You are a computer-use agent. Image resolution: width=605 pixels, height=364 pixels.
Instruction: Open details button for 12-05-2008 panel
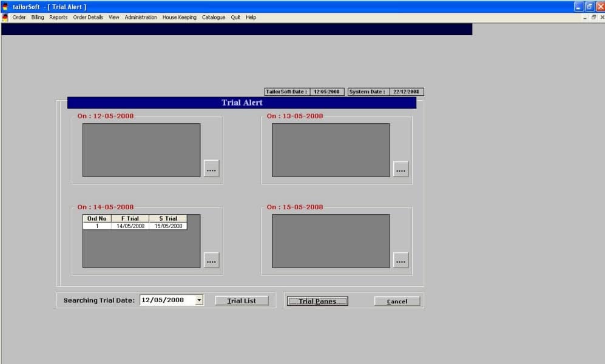point(211,169)
